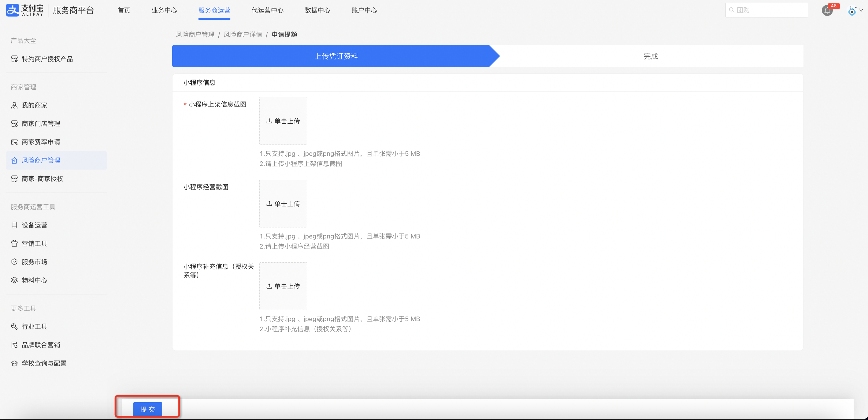Go to 物料中心 in the sidebar
Image resolution: width=868 pixels, height=420 pixels.
(34, 280)
